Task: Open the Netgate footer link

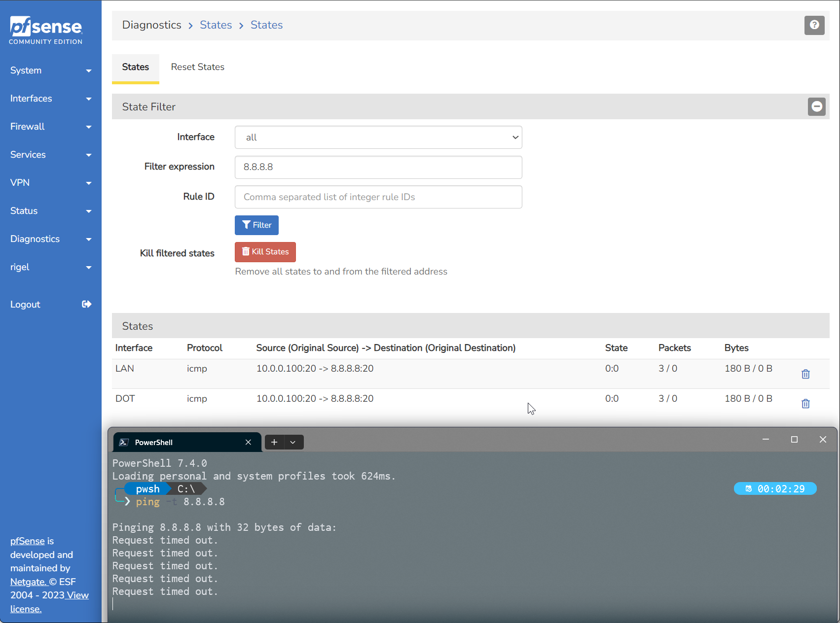Action: coord(29,582)
